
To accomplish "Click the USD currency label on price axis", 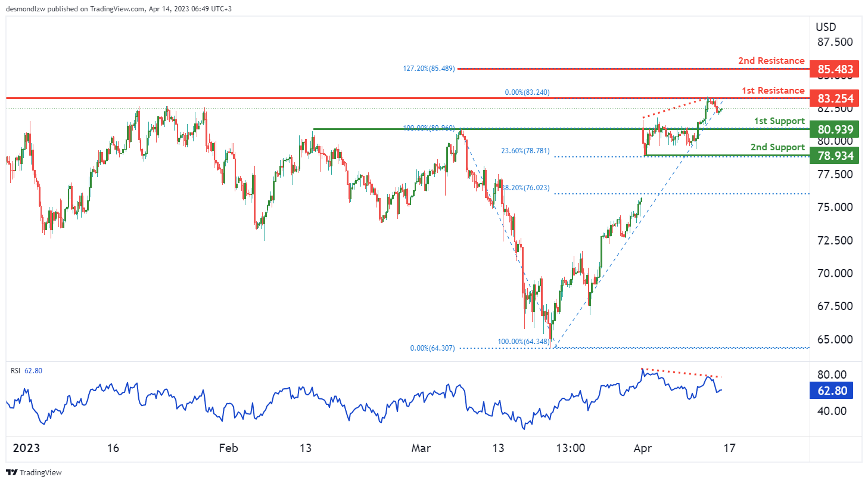I will coord(826,27).
